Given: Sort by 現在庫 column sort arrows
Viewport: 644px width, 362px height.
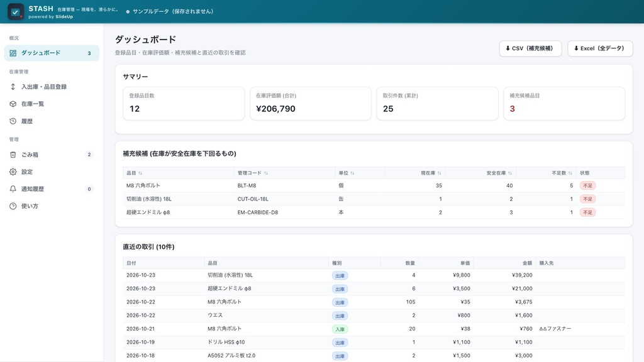Looking at the screenshot, I should click(x=440, y=173).
